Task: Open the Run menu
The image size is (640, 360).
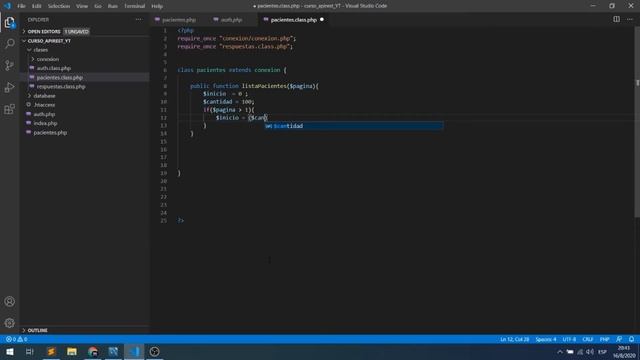Action: coord(113,6)
